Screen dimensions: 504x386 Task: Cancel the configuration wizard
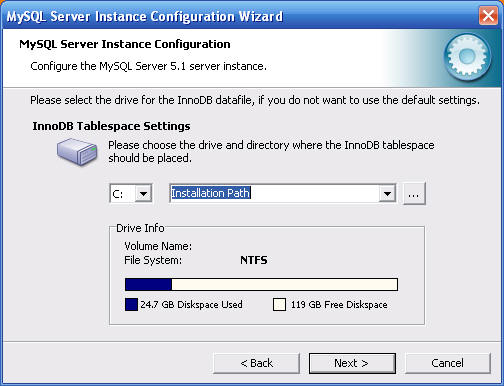pyautogui.click(x=447, y=363)
